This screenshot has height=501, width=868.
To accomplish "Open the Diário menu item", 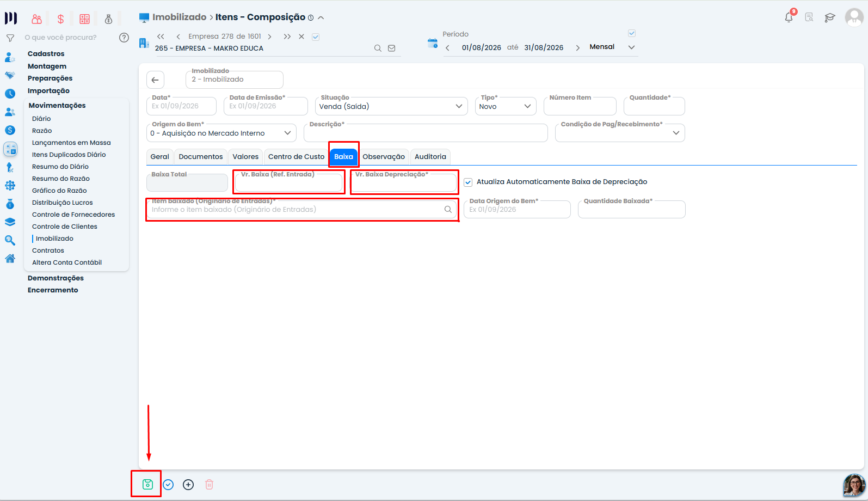I will pyautogui.click(x=41, y=119).
